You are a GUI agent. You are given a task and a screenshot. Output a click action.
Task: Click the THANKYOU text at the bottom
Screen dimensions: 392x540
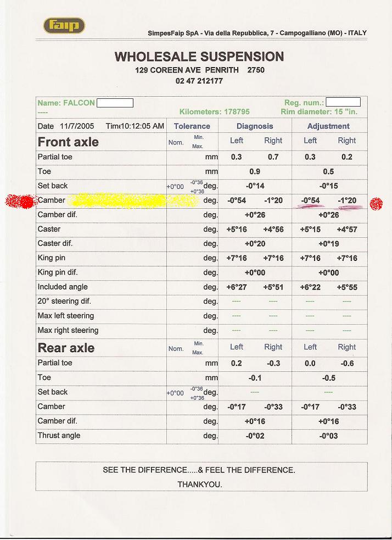(200, 485)
